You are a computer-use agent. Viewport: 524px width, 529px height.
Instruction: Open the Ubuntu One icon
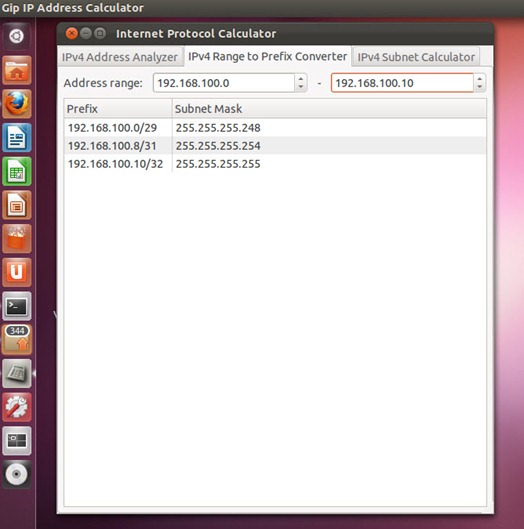point(17,272)
